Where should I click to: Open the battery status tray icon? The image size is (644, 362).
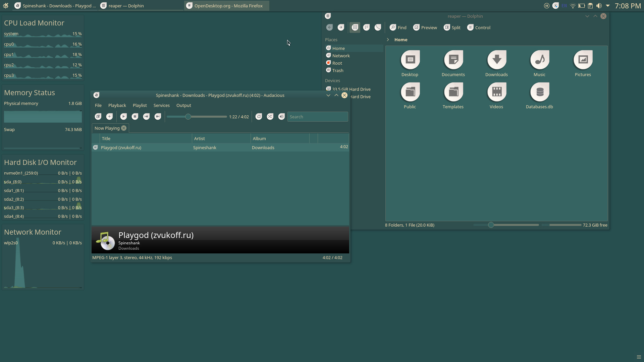[582, 6]
